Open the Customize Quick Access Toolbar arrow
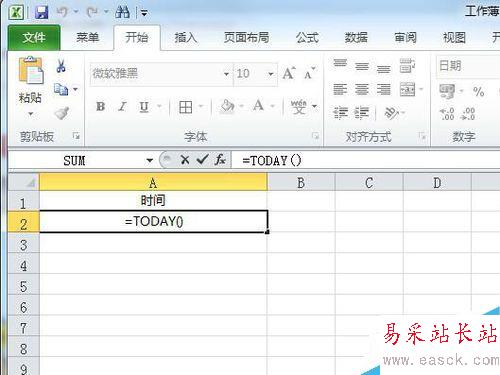 (144, 13)
